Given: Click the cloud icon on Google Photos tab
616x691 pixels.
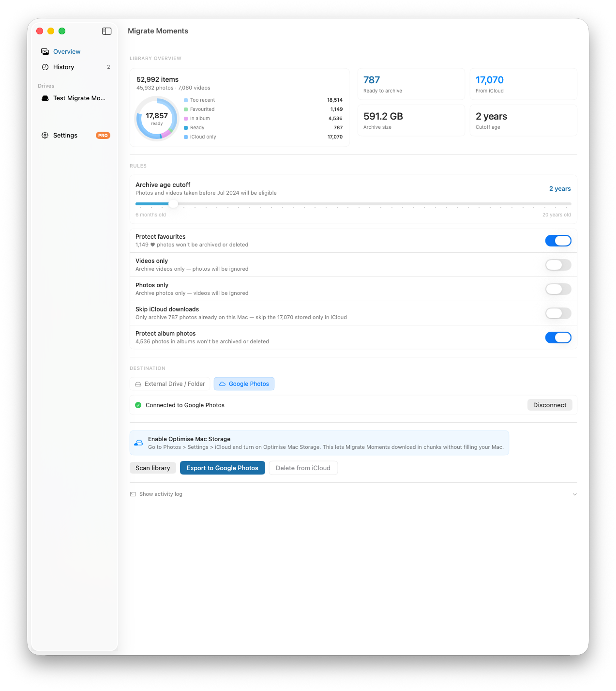Looking at the screenshot, I should click(222, 384).
